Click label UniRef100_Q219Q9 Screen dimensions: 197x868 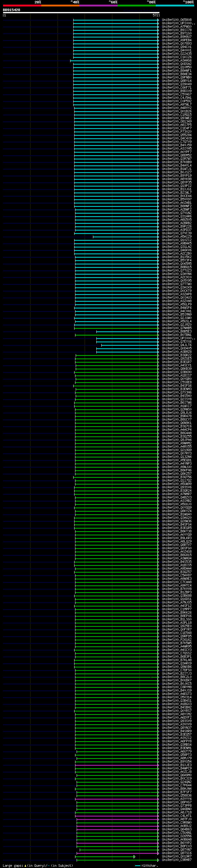pos(176,450)
